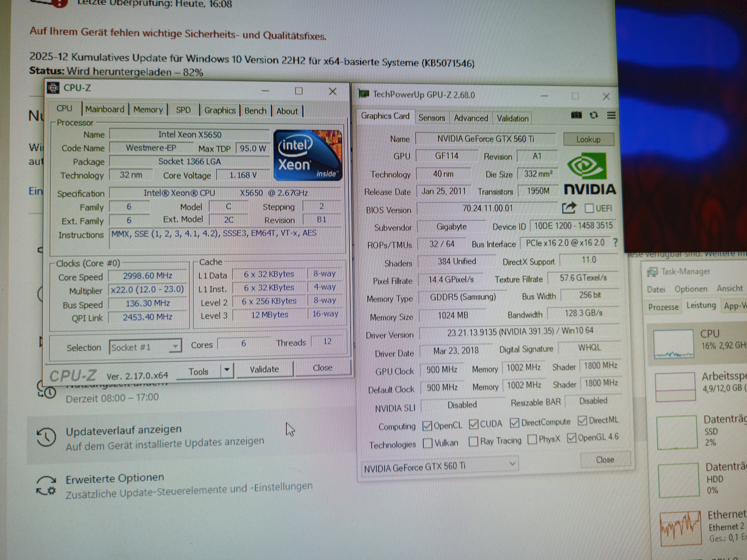Open the GTX 560 Ti GPU selector
747x560 pixels.
pos(439,466)
